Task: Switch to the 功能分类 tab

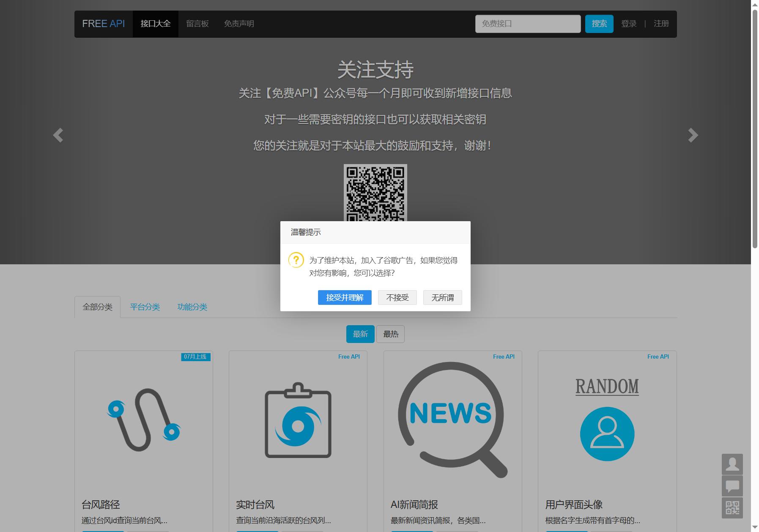Action: [192, 307]
